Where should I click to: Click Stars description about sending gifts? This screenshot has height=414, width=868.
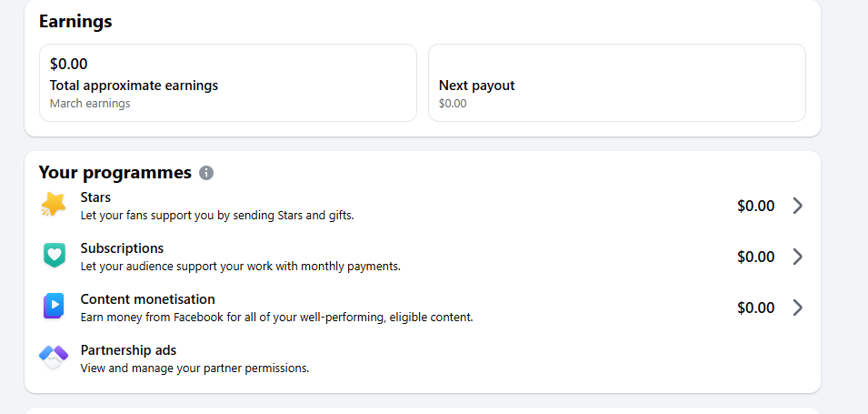click(216, 216)
